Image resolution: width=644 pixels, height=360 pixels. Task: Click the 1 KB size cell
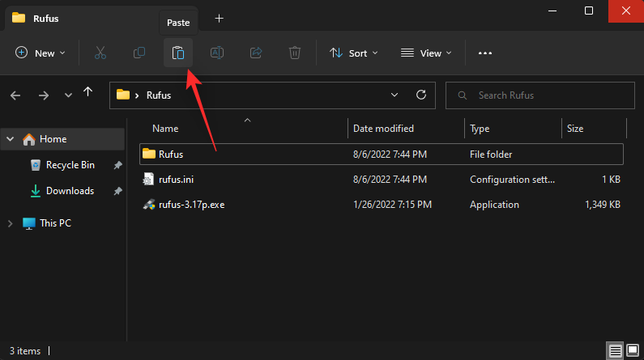point(611,179)
